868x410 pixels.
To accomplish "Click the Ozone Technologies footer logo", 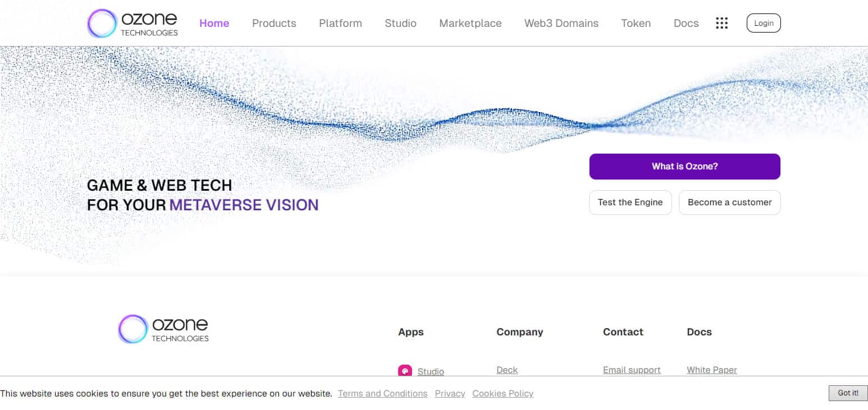I will click(x=163, y=329).
